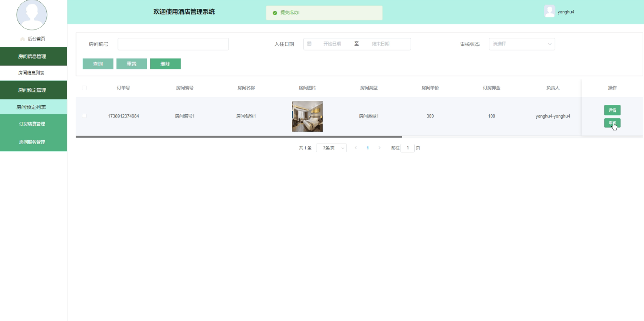Click the order number 1738912374984
This screenshot has height=321, width=644.
(123, 116)
